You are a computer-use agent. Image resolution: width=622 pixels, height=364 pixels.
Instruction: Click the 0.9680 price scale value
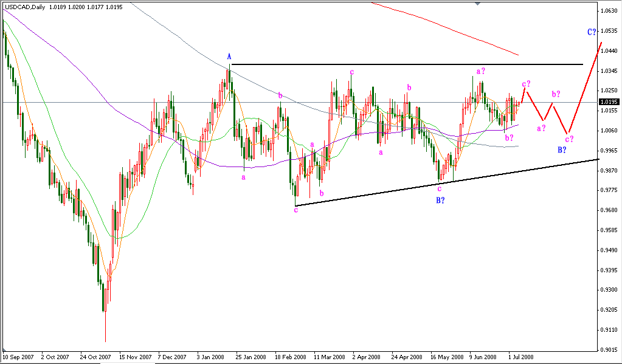(609, 210)
